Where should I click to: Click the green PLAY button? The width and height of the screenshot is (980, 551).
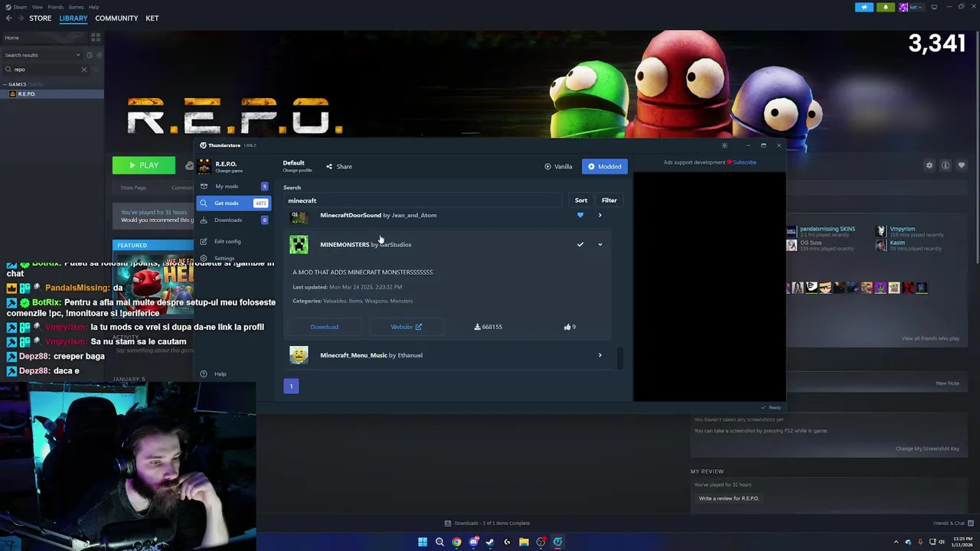coord(144,165)
